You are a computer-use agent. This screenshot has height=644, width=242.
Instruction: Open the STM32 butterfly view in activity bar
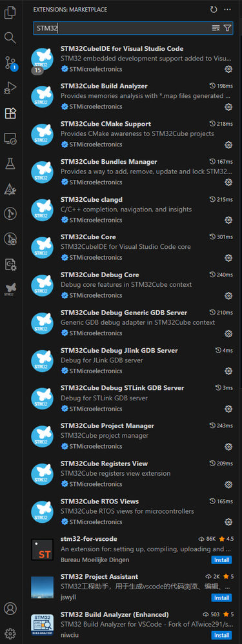[x=10, y=289]
